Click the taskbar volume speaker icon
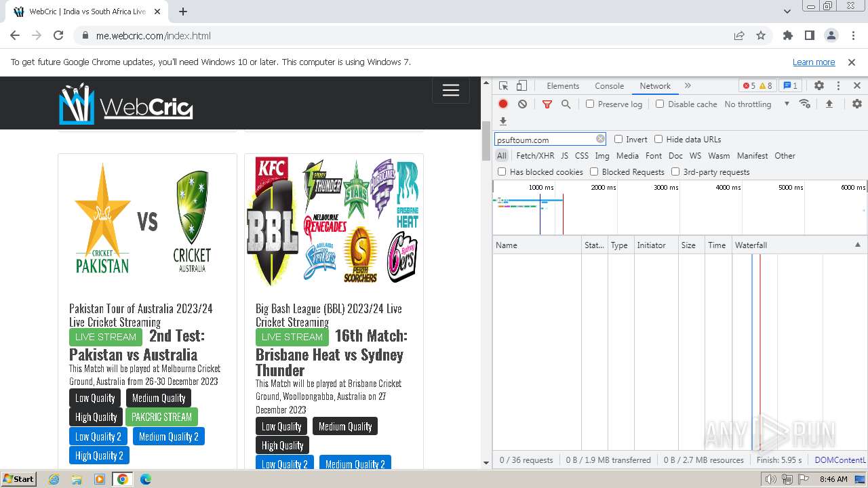Viewport: 868px width, 488px height. click(770, 479)
